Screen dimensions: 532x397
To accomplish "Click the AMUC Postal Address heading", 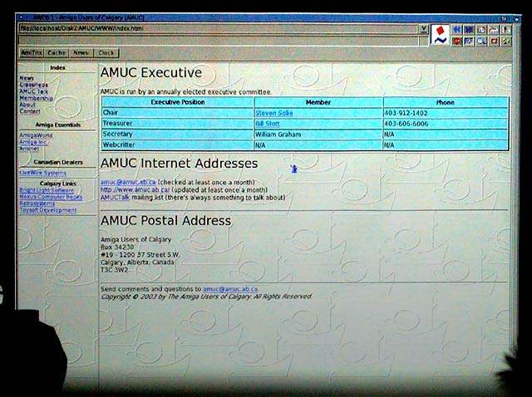I will [166, 221].
